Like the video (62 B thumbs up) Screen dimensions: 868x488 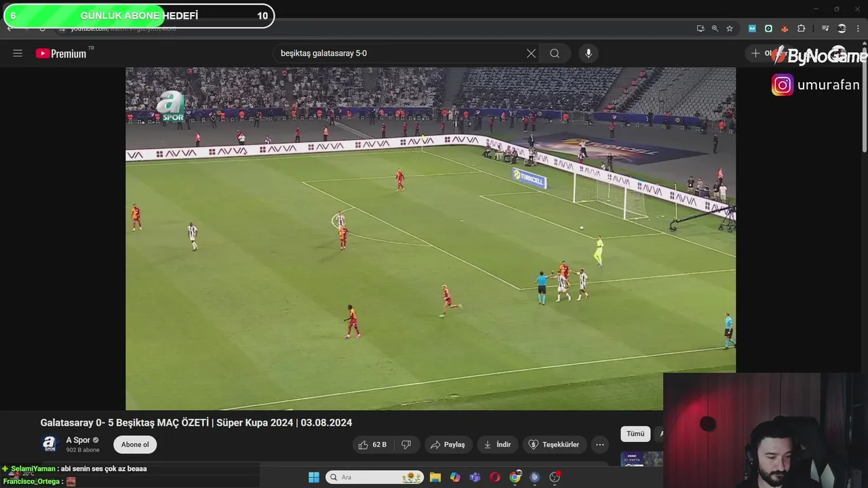(x=374, y=445)
